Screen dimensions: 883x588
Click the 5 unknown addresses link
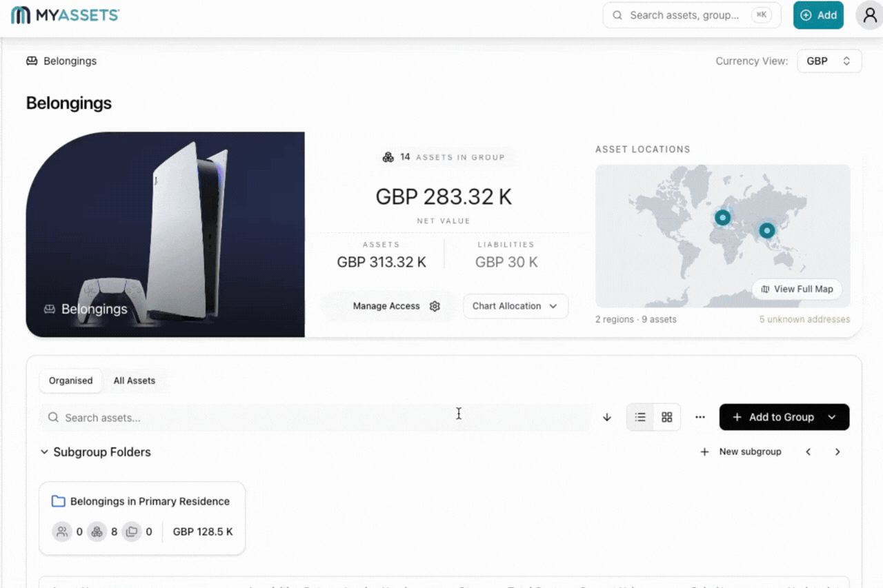pos(804,319)
